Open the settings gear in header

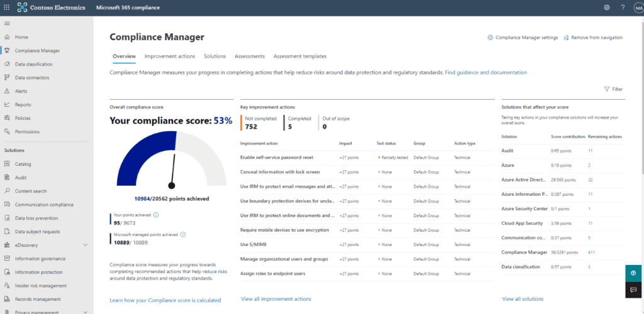coord(607,8)
